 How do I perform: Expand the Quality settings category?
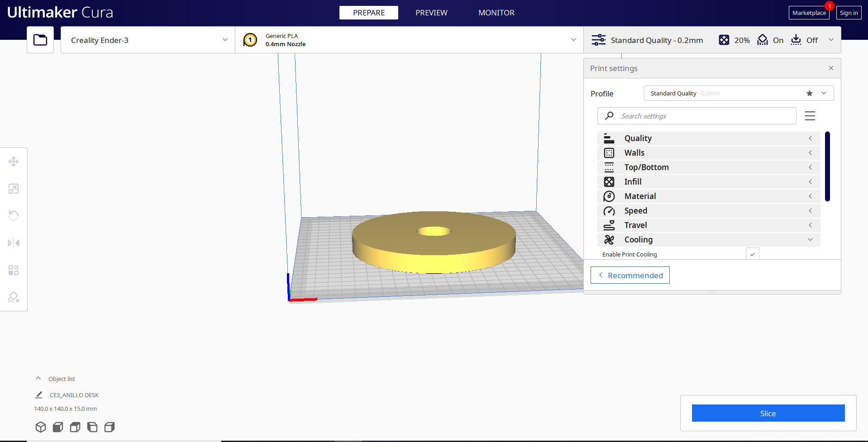(709, 138)
